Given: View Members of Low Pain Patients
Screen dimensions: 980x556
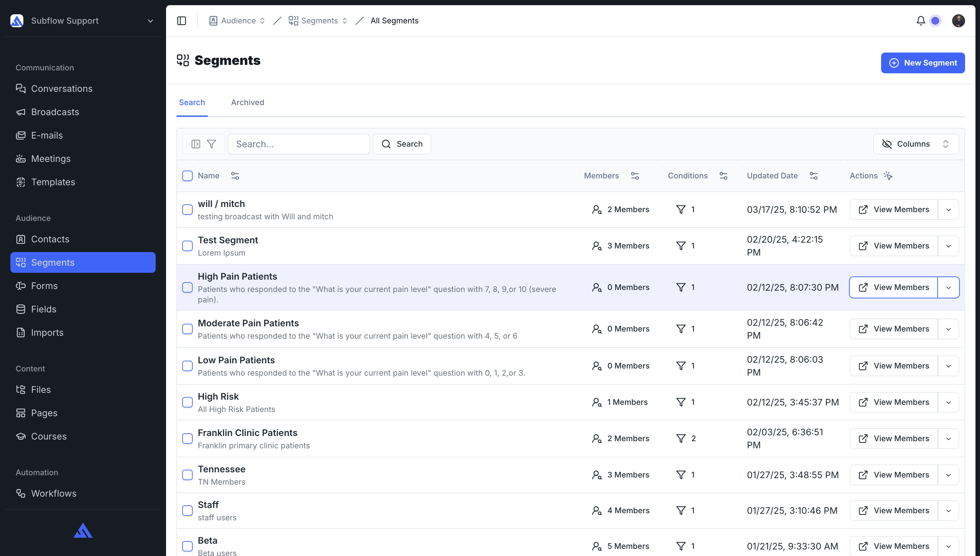Looking at the screenshot, I should (x=893, y=366).
